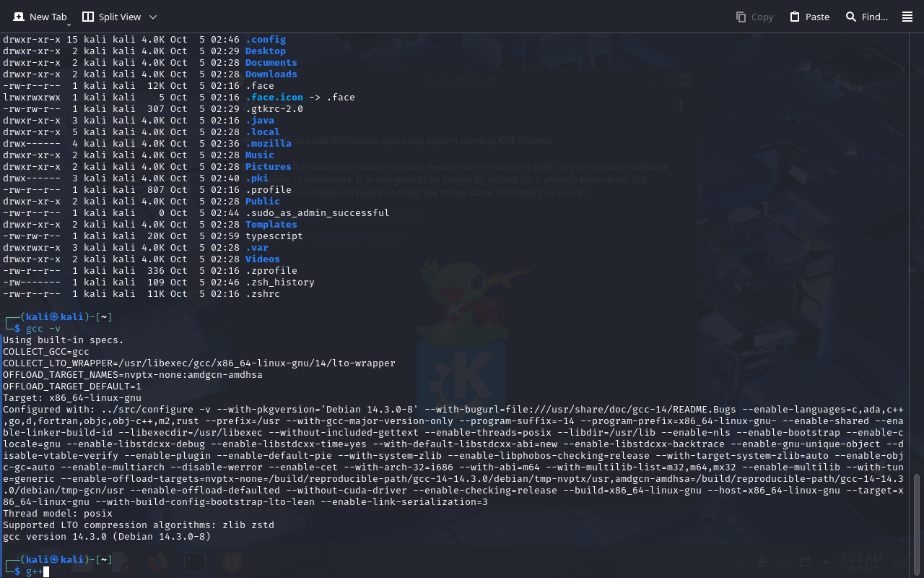
Task: Click the .face.icon symlink entry
Action: pyautogui.click(x=274, y=98)
